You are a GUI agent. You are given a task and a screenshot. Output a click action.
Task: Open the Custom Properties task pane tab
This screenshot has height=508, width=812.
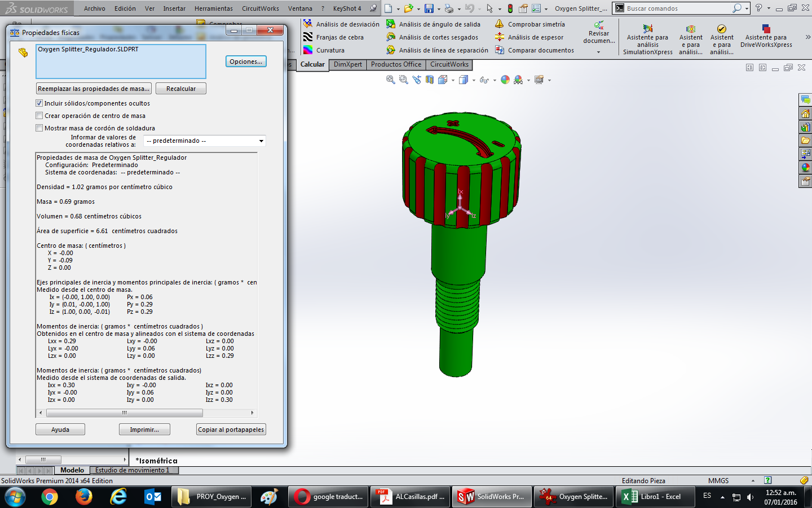[x=805, y=181]
